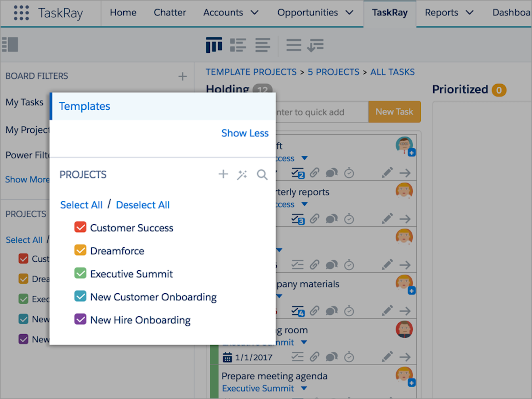Open project dropdown on third task card

click(280, 250)
